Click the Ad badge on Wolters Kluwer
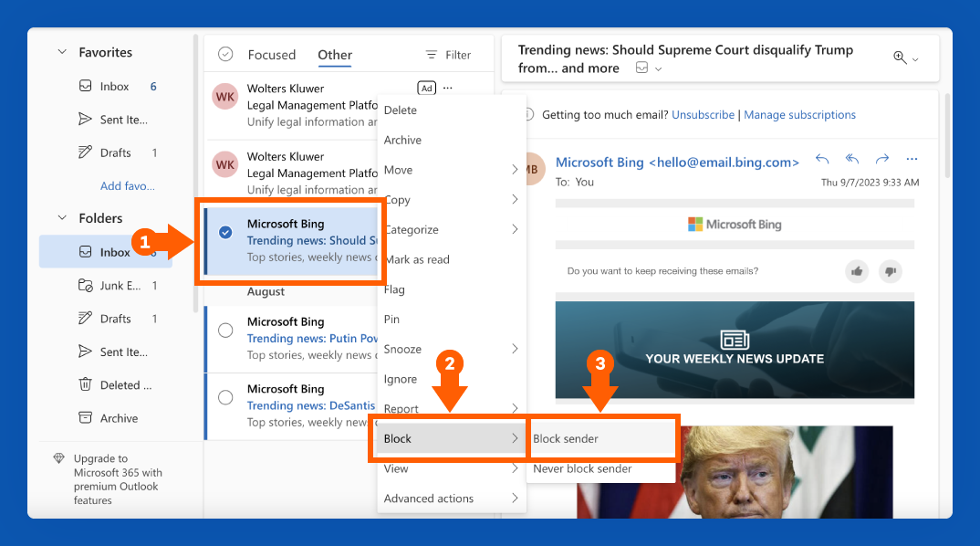 coord(426,89)
